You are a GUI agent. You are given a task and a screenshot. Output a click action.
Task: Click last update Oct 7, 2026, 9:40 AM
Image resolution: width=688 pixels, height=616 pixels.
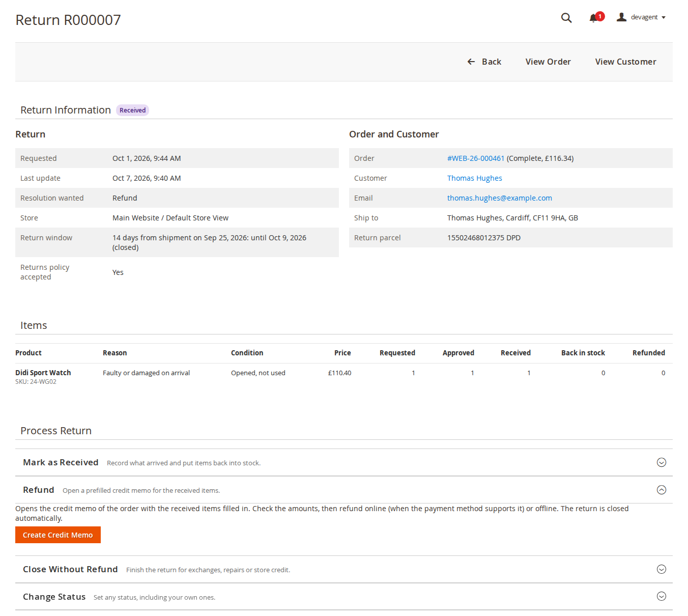[x=147, y=178]
